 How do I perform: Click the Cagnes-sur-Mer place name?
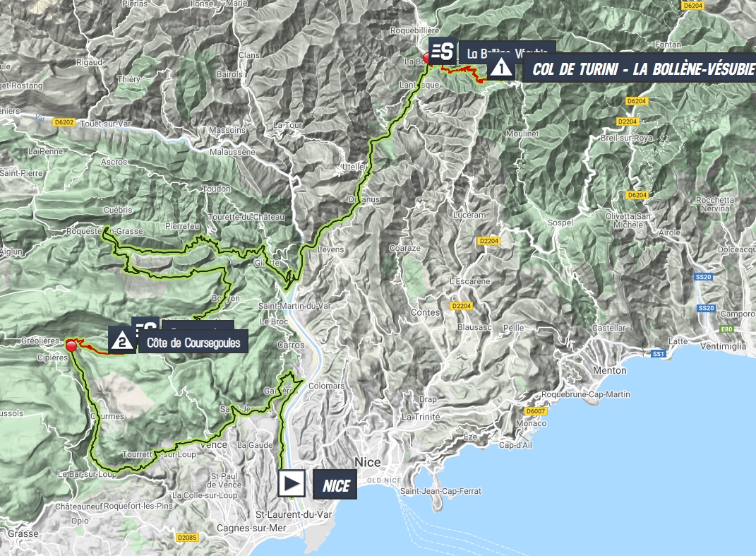pyautogui.click(x=251, y=528)
